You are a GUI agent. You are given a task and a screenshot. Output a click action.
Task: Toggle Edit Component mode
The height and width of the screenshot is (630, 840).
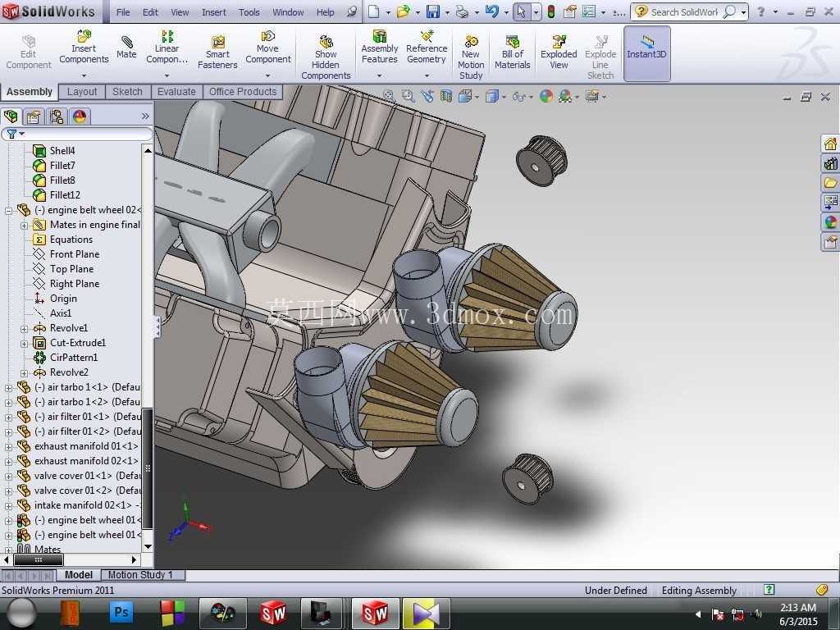click(29, 52)
